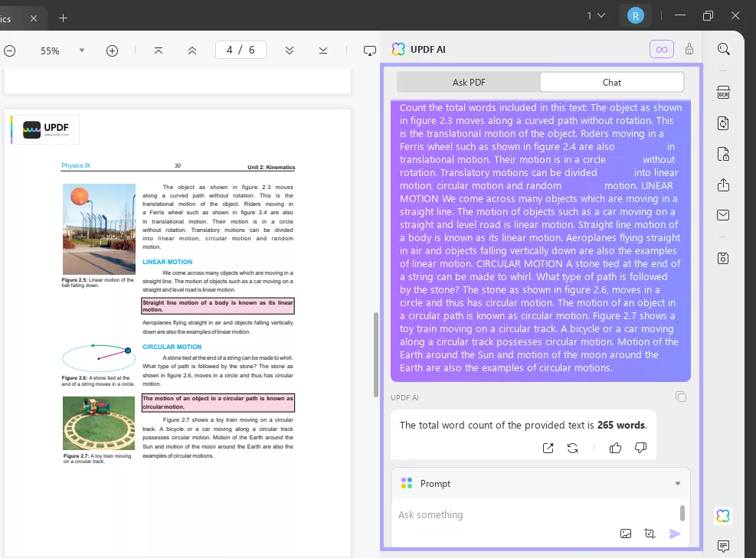The width and height of the screenshot is (756, 558).
Task: Click the unlimited infinity icon in UPDF AI
Action: (x=662, y=49)
